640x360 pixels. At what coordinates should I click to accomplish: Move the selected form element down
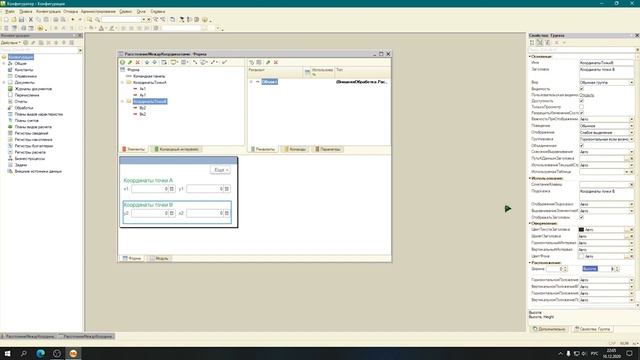point(155,62)
